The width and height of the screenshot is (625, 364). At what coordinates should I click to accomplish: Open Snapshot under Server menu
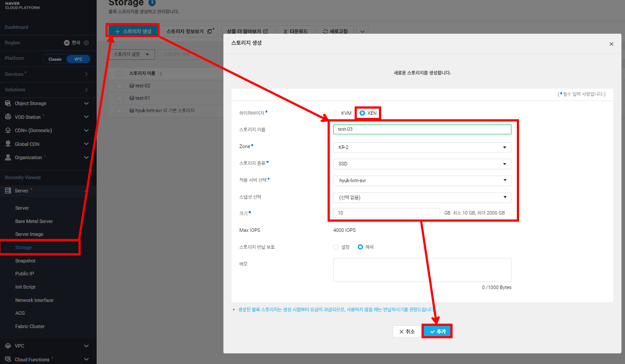coord(25,261)
